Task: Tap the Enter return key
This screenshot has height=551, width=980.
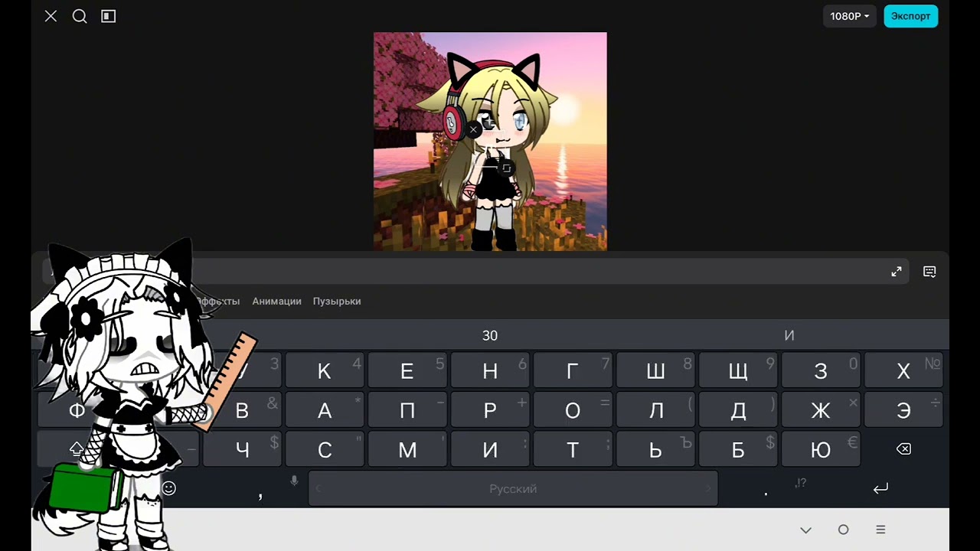Action: [x=880, y=488]
